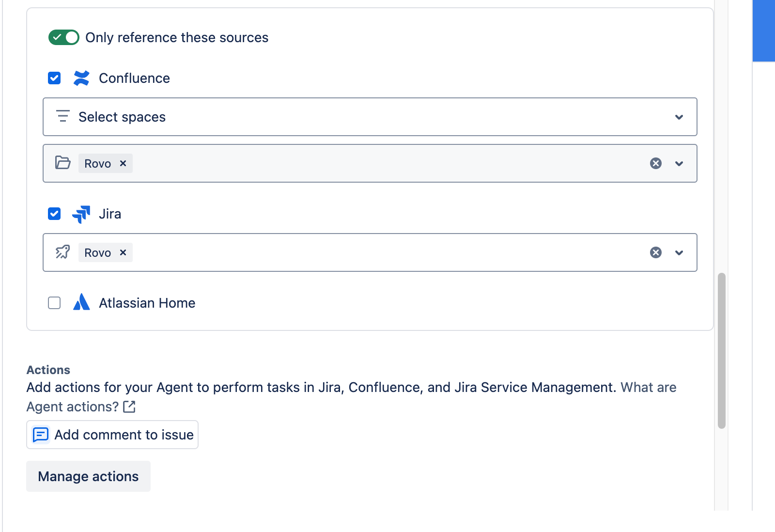Screen dimensions: 775x532
Task: Remove Rovo tag from Jira project field
Action: 123,252
